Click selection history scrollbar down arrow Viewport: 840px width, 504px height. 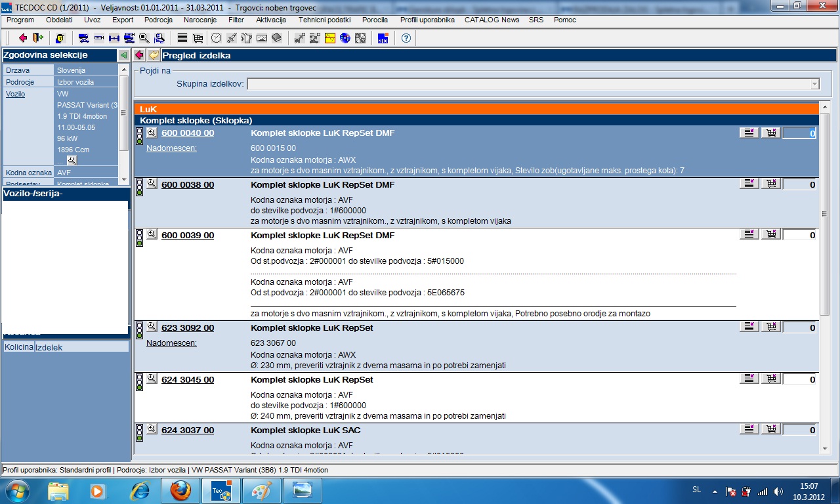pyautogui.click(x=123, y=178)
